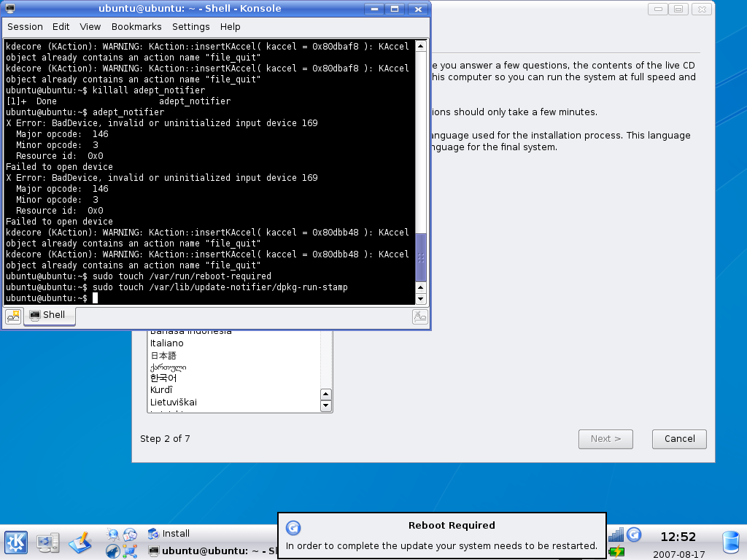Maximize the installer window
This screenshot has height=560, width=747.
[x=678, y=9]
